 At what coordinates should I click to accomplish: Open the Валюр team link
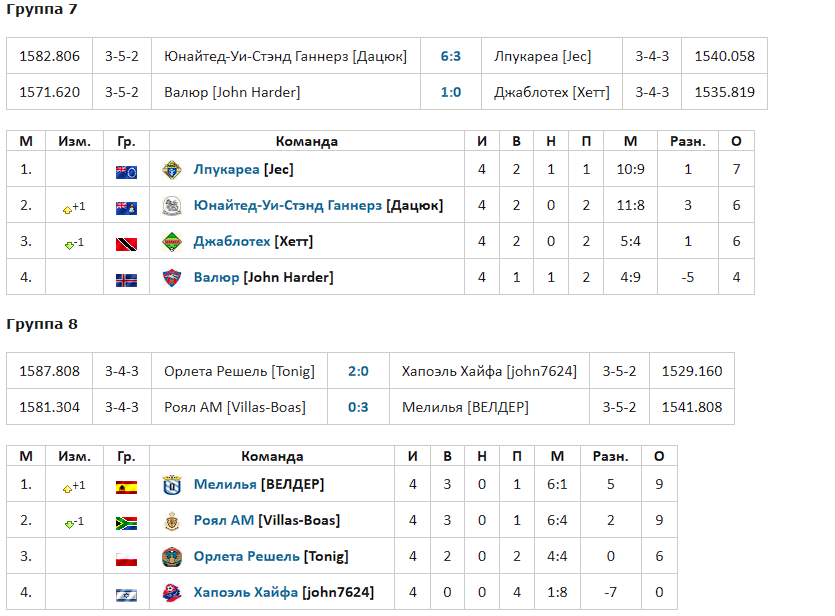tap(216, 277)
